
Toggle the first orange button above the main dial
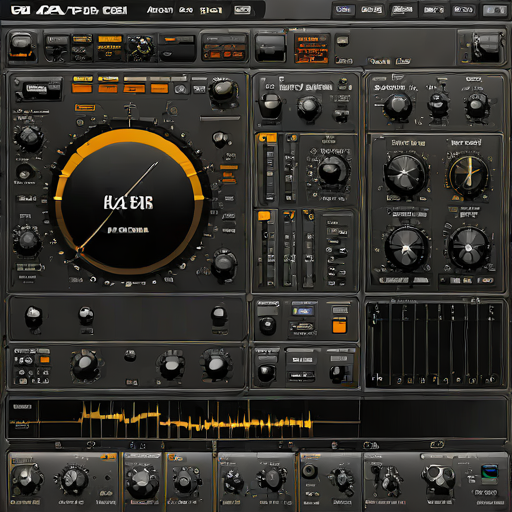coord(82,88)
